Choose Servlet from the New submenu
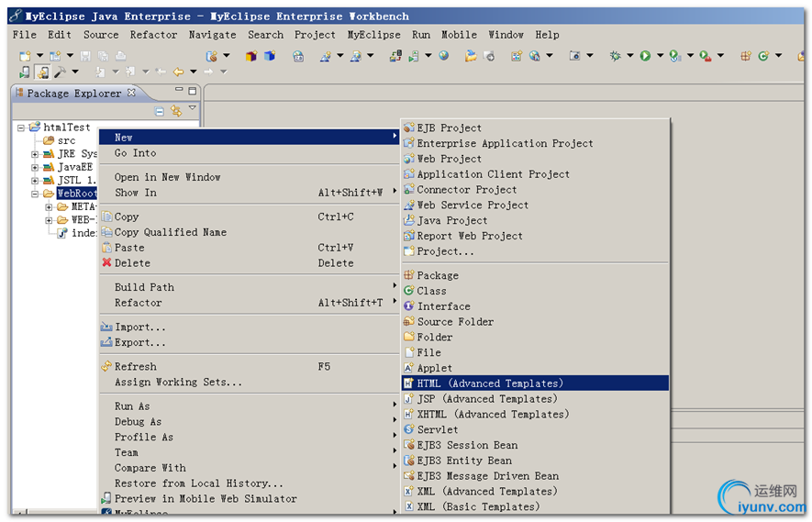Viewport: 812px width, 522px height. pos(437,429)
